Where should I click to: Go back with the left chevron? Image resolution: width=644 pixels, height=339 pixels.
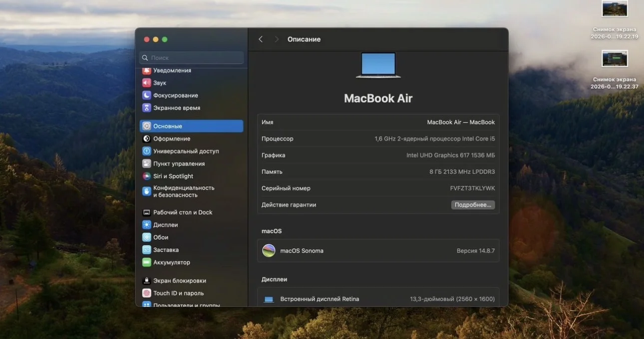pos(260,39)
